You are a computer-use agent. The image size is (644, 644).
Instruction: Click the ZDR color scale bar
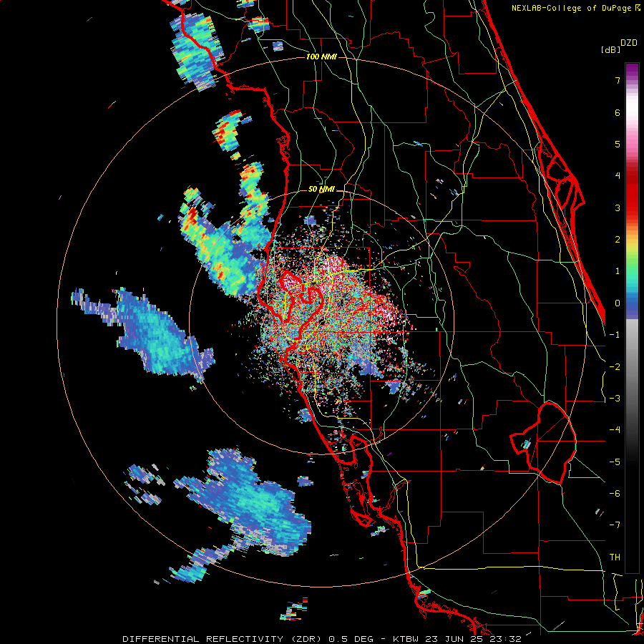(x=632, y=318)
